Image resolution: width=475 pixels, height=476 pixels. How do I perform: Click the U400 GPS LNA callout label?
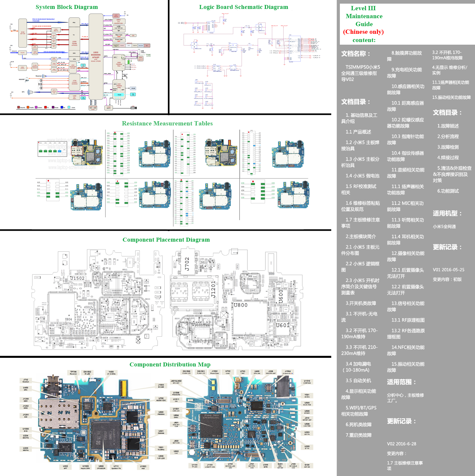pos(257,372)
